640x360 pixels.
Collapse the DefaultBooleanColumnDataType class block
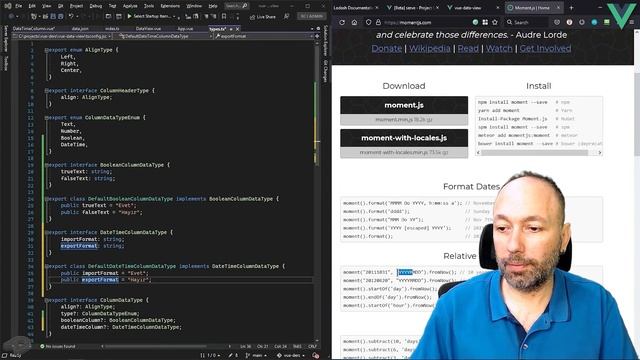click(46, 199)
